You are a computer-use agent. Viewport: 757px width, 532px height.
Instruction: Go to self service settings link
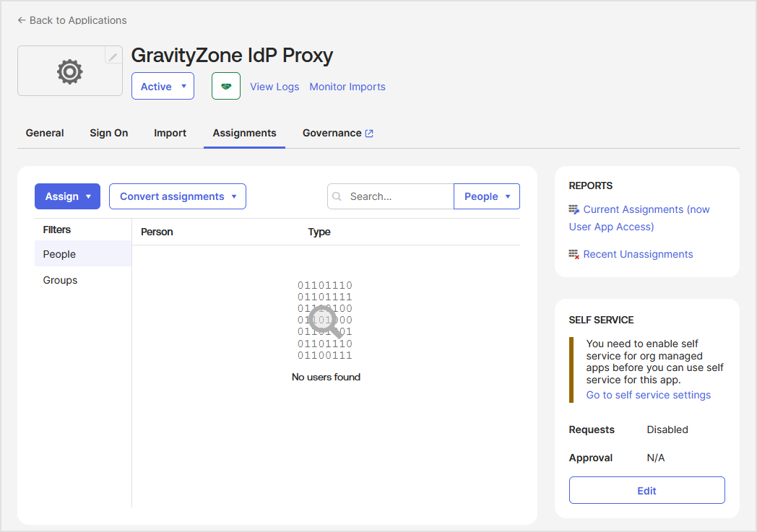click(x=649, y=395)
